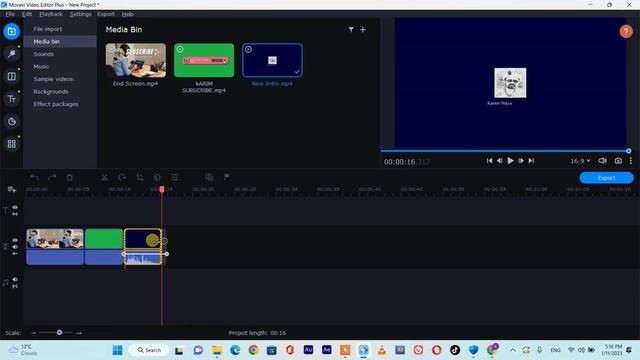Open Windows Start menu
The height and width of the screenshot is (360, 640).
coord(118,350)
